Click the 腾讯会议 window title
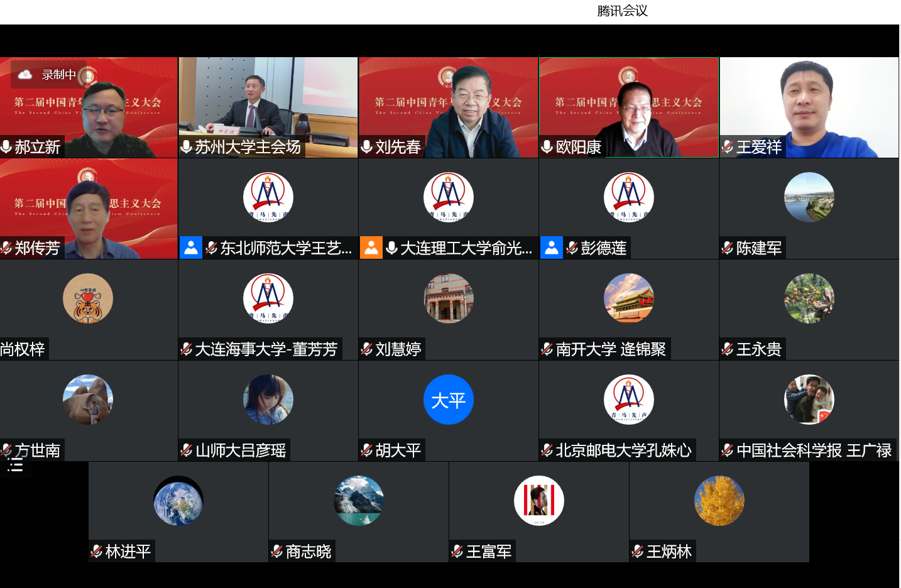Viewport: 901px width, 588px height. point(622,11)
